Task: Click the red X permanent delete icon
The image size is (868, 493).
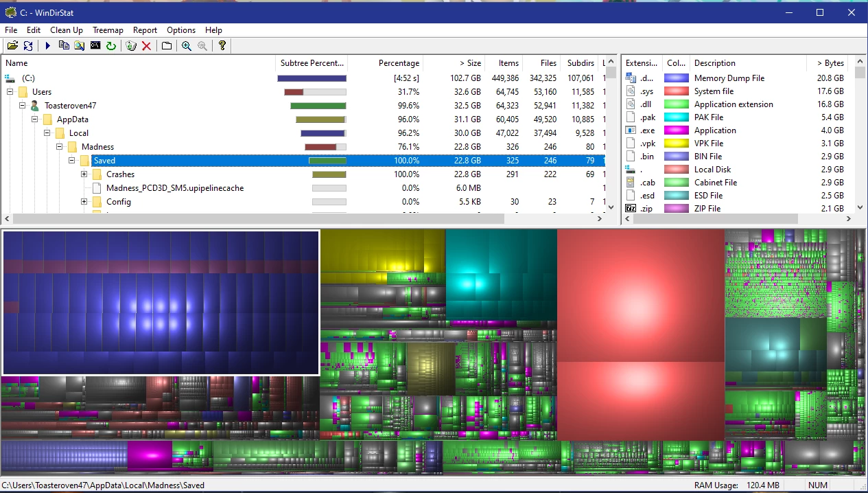Action: pyautogui.click(x=146, y=46)
